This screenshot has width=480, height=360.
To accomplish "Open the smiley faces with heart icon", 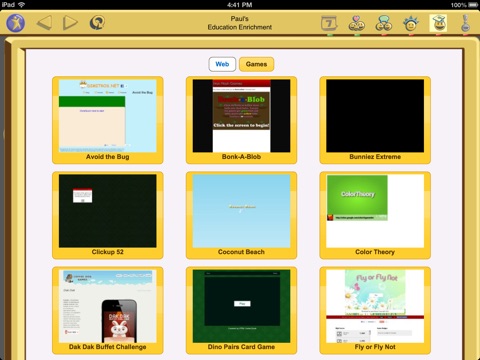I will point(356,23).
